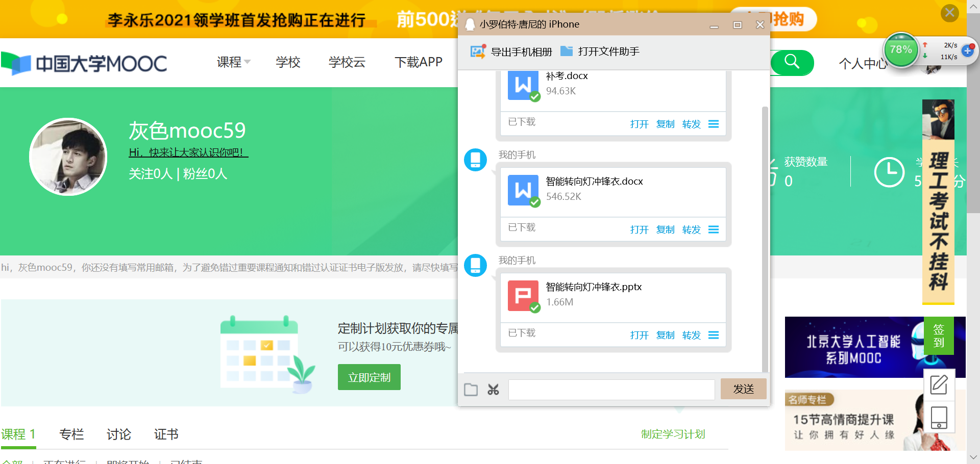Click 复制 for 智能转向灯冲锋衣.docx
Image resolution: width=980 pixels, height=464 pixels.
tap(665, 229)
